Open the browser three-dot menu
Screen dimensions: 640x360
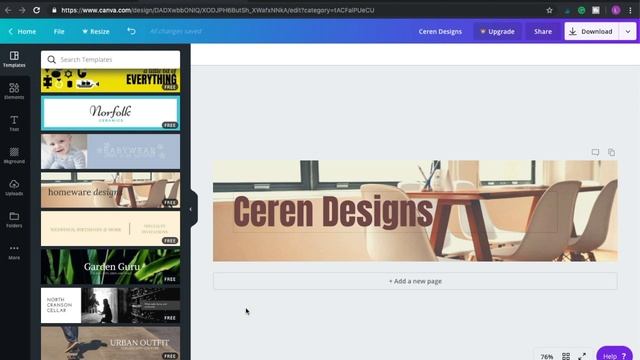point(631,10)
